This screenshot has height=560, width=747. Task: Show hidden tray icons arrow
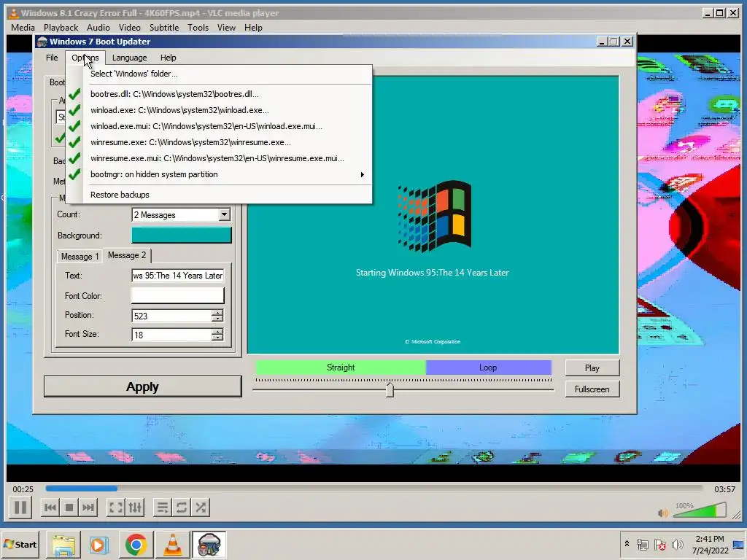click(x=627, y=544)
